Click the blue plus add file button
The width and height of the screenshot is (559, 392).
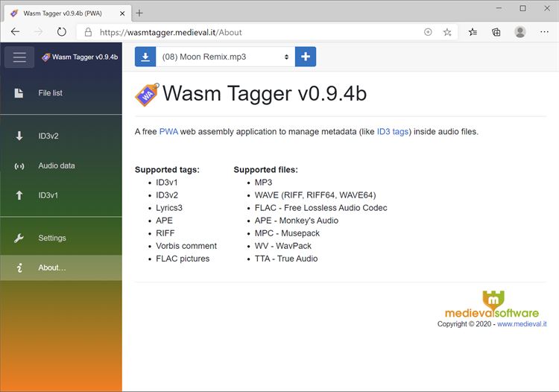coord(306,57)
